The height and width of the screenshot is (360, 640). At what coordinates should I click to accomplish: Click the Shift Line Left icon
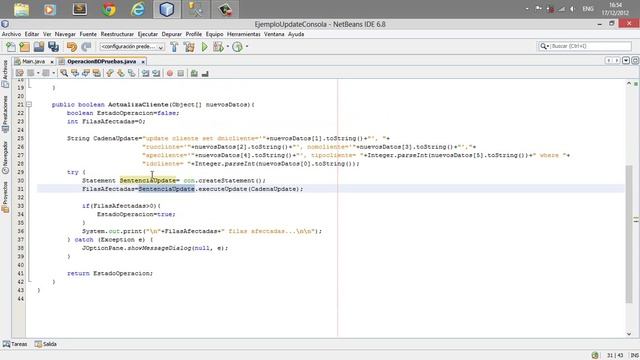[145, 73]
